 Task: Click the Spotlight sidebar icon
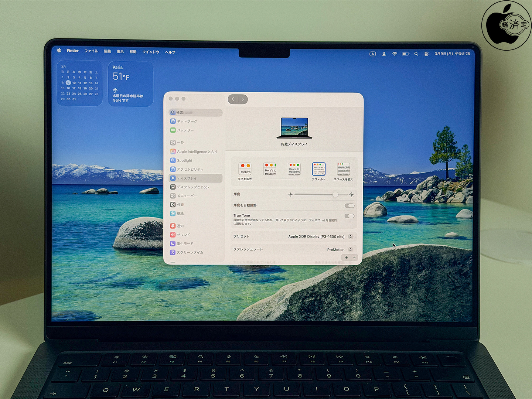click(x=173, y=160)
